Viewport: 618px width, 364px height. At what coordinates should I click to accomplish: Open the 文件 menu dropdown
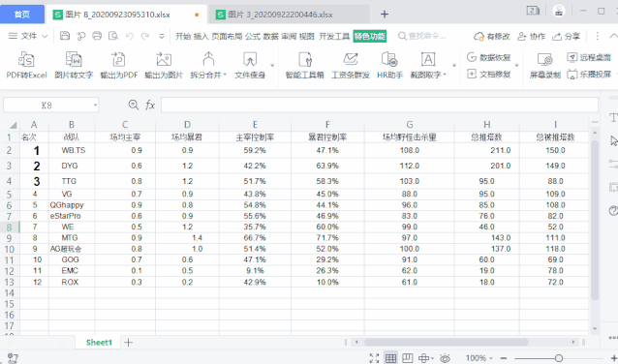[x=28, y=36]
